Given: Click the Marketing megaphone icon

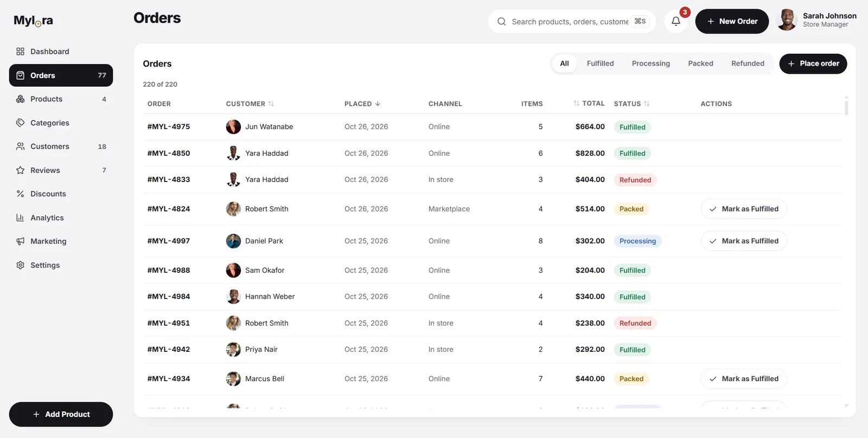Looking at the screenshot, I should (20, 241).
